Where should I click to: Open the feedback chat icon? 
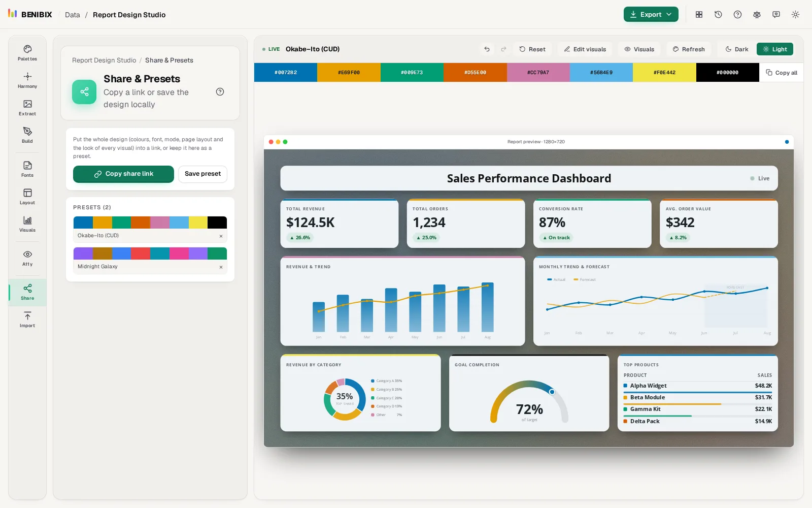776,15
